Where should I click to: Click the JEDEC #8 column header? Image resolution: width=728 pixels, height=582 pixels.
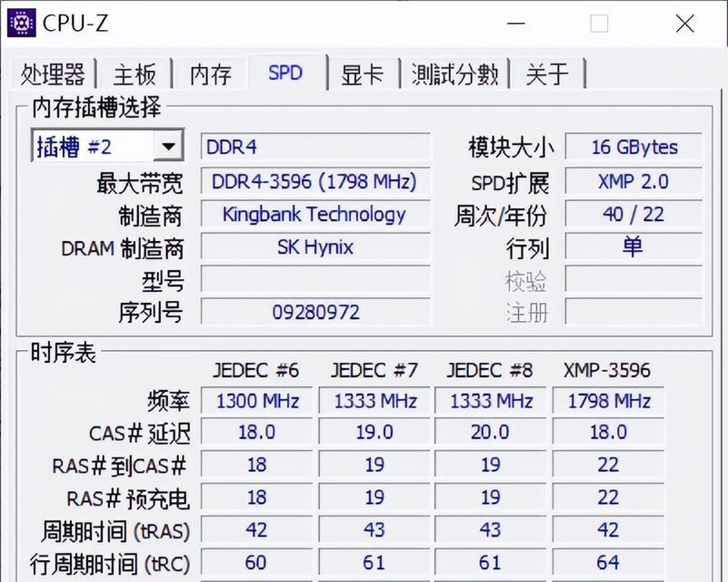[490, 370]
